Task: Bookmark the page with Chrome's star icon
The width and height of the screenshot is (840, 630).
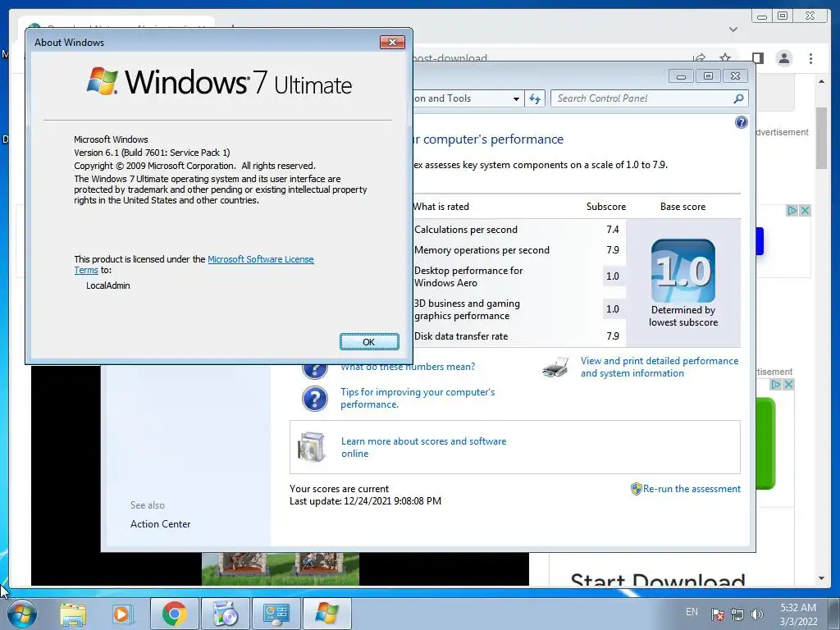Action: [725, 58]
